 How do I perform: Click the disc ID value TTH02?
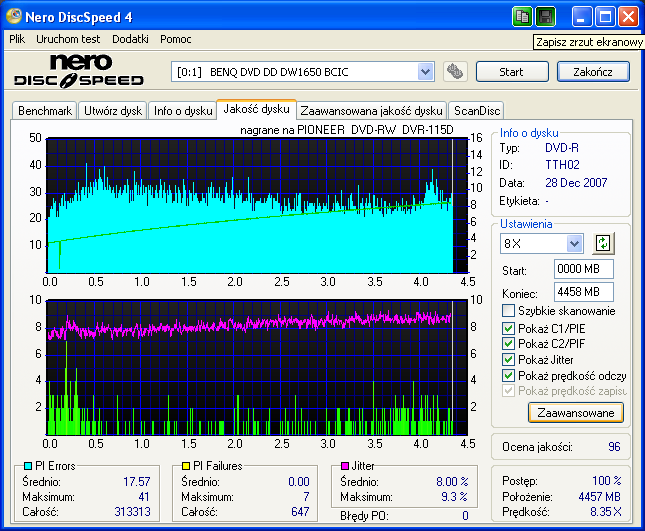562,165
